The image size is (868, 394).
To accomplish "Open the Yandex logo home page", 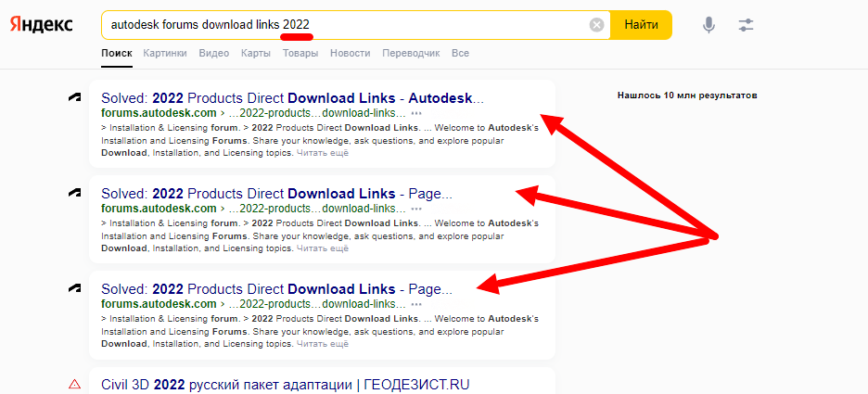I will coord(41,24).
